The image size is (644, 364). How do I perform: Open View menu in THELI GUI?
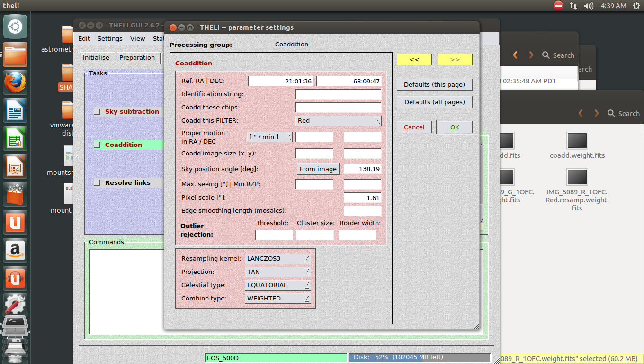[138, 39]
